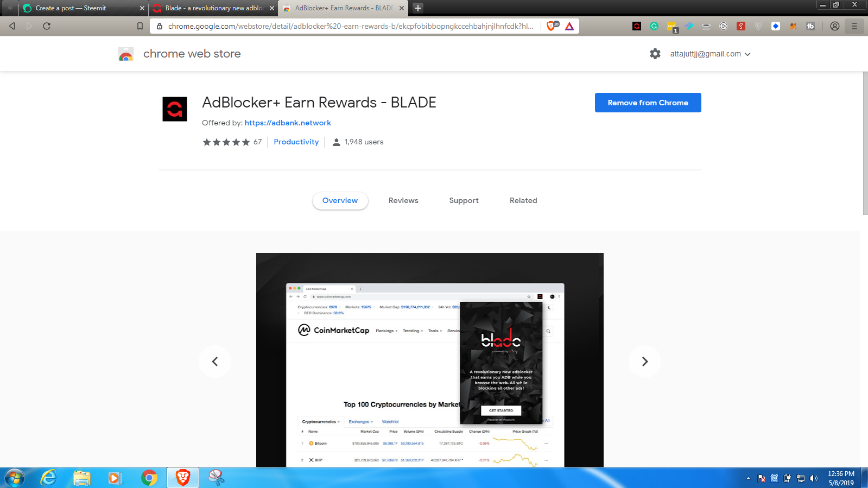
Task: Open the browser profile icon
Action: pos(835,26)
